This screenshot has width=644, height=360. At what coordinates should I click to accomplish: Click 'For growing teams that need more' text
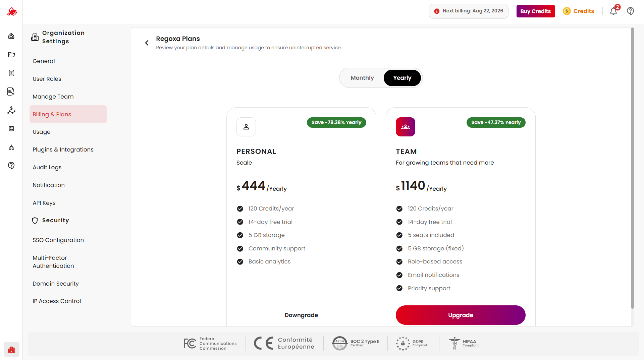[445, 163]
